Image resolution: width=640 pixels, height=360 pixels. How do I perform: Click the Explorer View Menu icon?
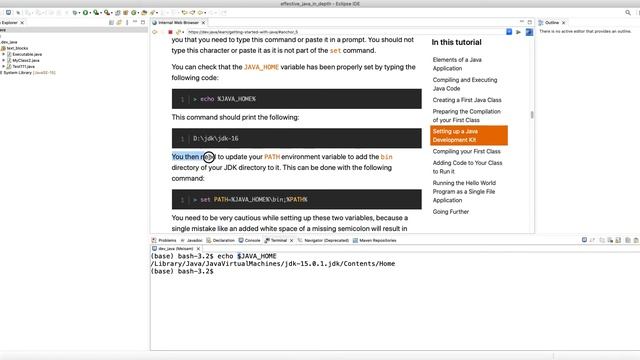coord(127,22)
